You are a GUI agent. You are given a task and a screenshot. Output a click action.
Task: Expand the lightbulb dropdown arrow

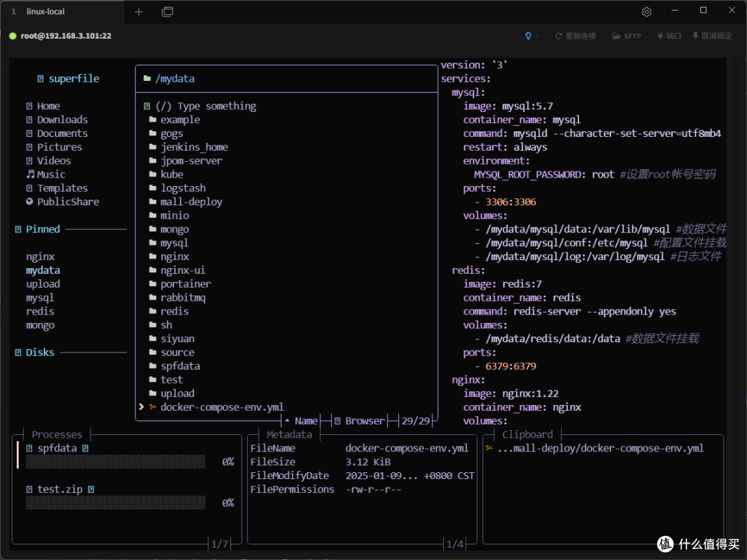coord(537,36)
